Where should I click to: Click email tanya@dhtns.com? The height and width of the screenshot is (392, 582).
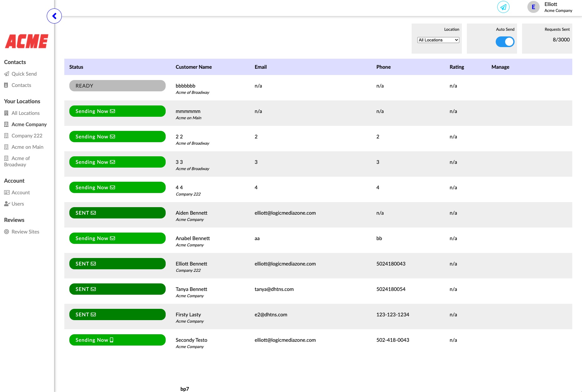(x=274, y=289)
